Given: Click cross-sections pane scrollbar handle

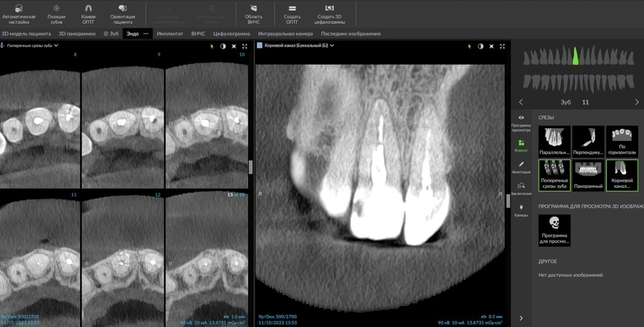Looking at the screenshot, I should pos(251,167).
